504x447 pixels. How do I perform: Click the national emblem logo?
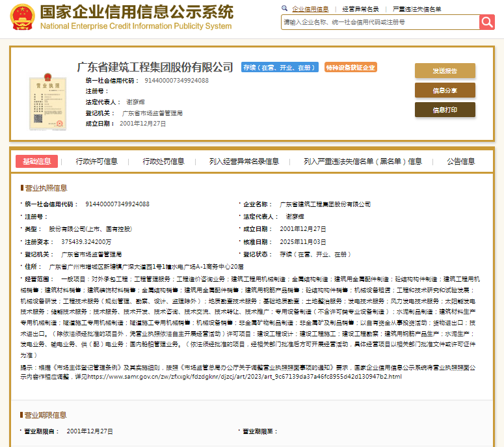pyautogui.click(x=23, y=18)
